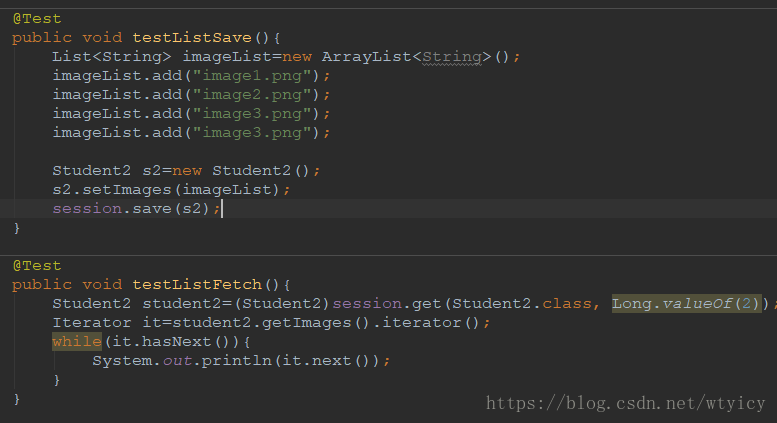This screenshot has height=423, width=777.
Task: Click student2.getImages().iterator() call
Action: [326, 323]
